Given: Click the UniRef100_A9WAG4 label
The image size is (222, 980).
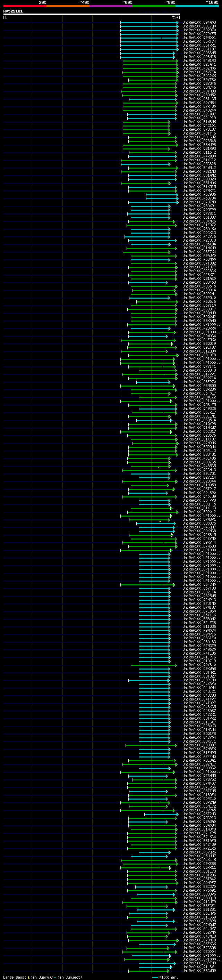Looking at the screenshot, I should pyautogui.click(x=199, y=336).
